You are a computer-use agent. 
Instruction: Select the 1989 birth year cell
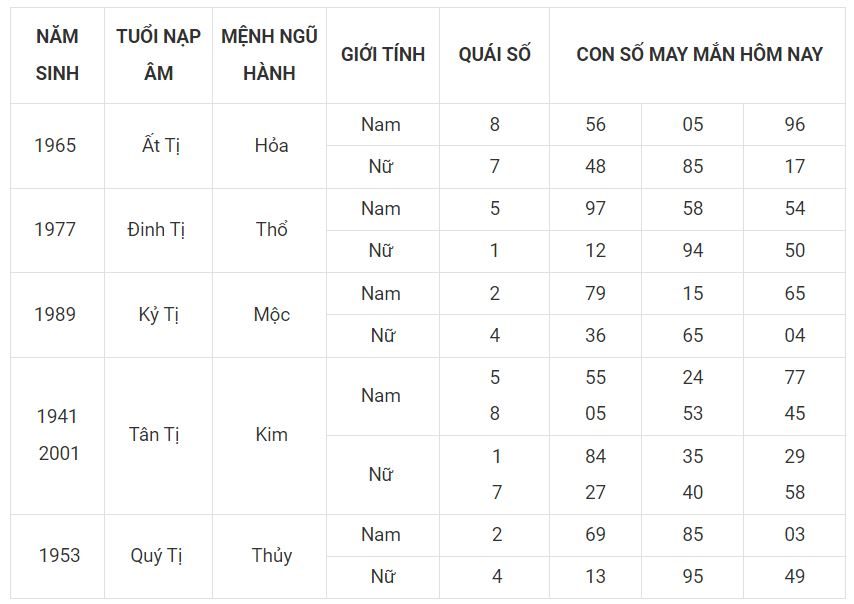[x=57, y=315]
